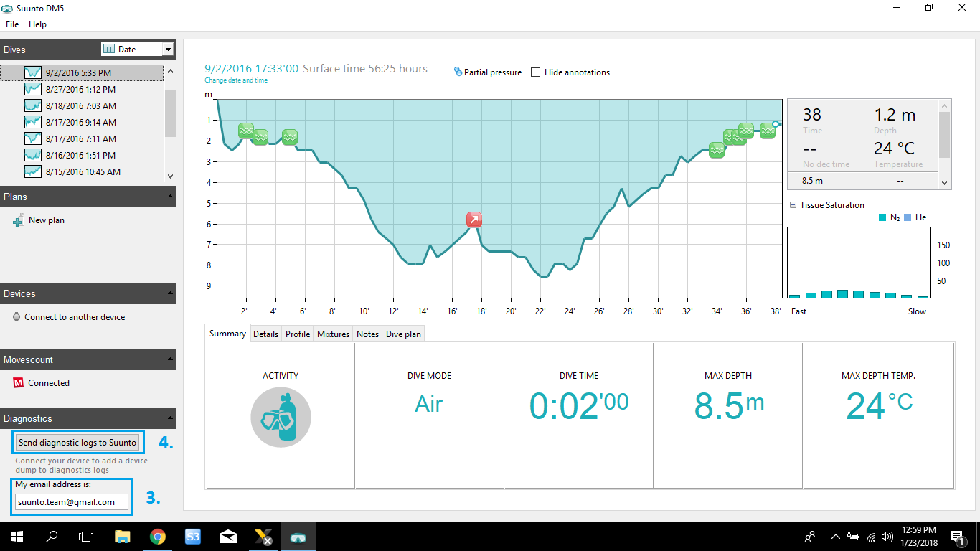This screenshot has height=551, width=980.
Task: Click the People icon in taskbar
Action: pos(810,537)
